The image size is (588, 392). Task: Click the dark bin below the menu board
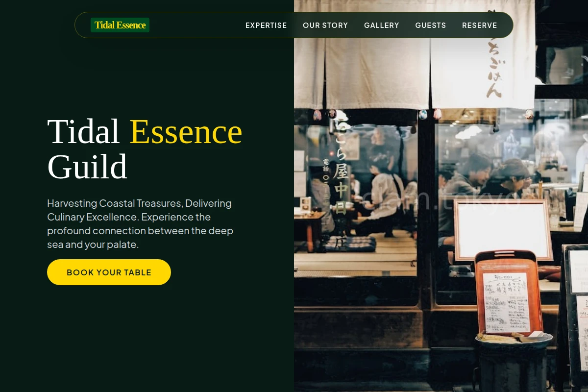514,363
